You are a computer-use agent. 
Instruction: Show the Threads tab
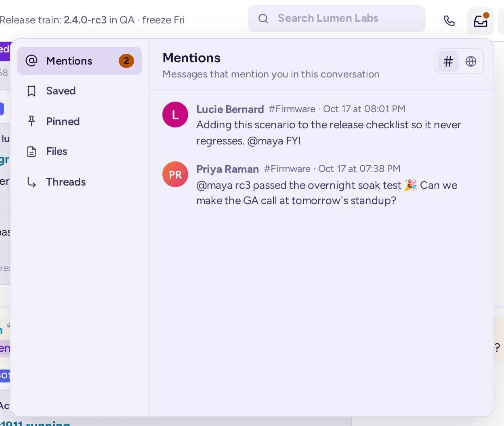[80, 182]
